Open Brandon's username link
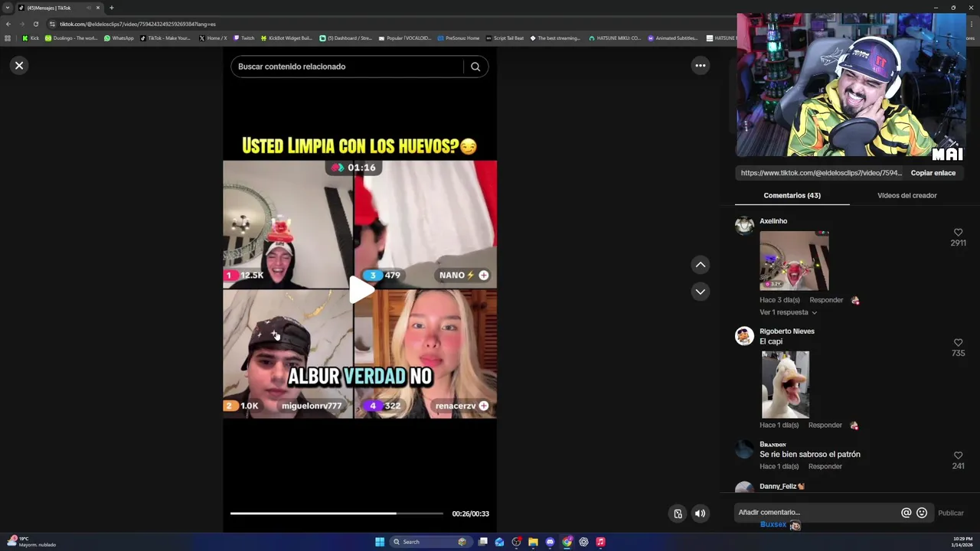 click(x=773, y=444)
